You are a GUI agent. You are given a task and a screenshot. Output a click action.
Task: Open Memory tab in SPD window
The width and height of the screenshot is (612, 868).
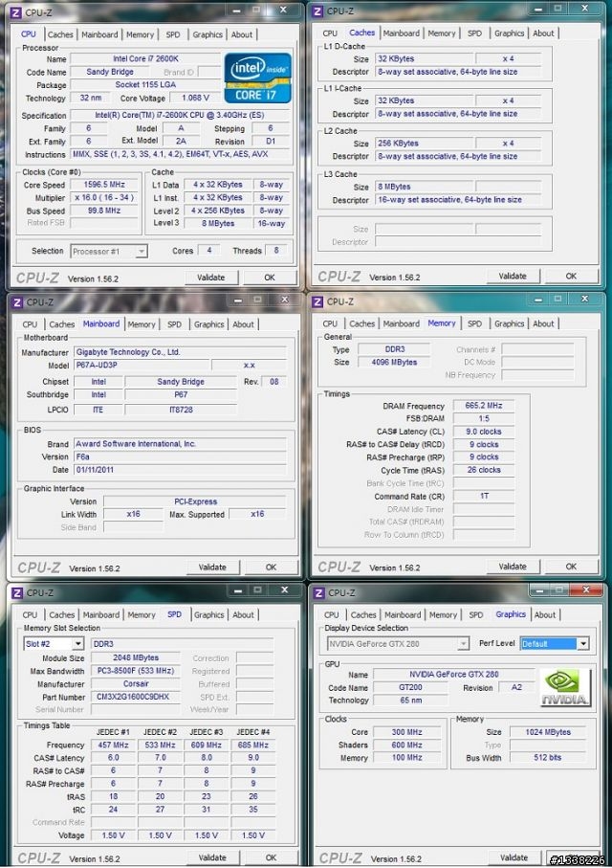(142, 614)
